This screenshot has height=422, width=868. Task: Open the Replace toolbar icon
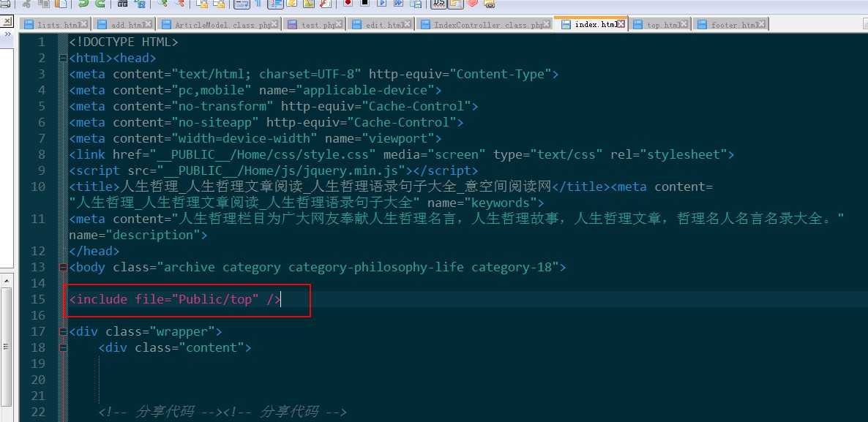tap(140, 4)
